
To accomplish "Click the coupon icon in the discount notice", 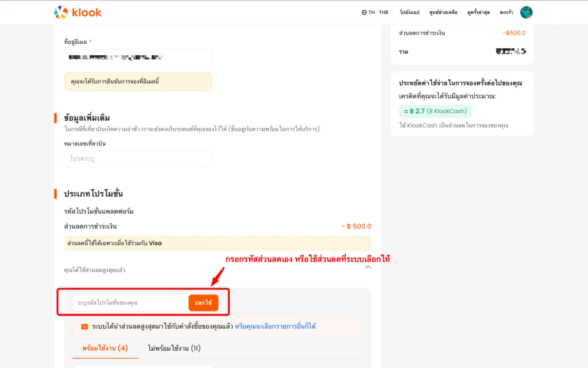I will tap(84, 327).
